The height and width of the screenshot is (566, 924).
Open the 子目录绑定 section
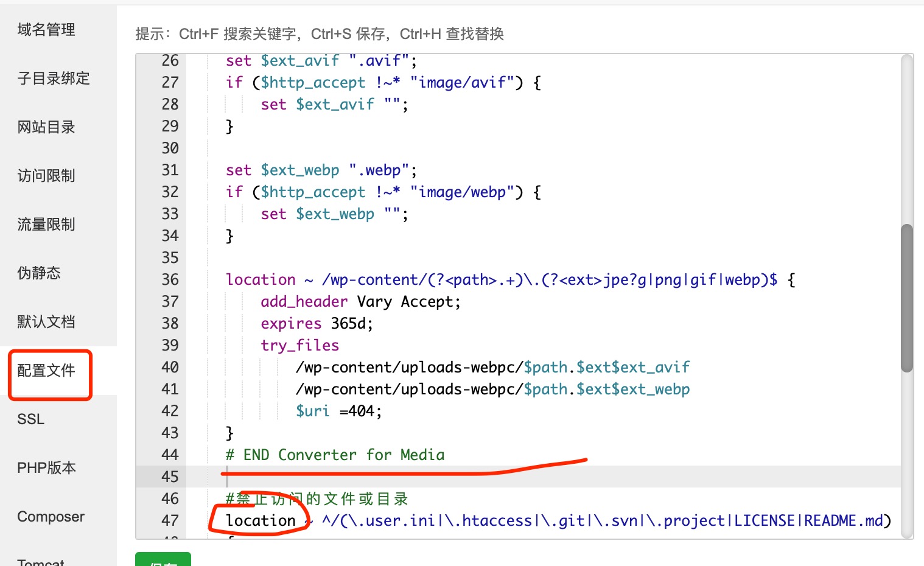click(54, 78)
